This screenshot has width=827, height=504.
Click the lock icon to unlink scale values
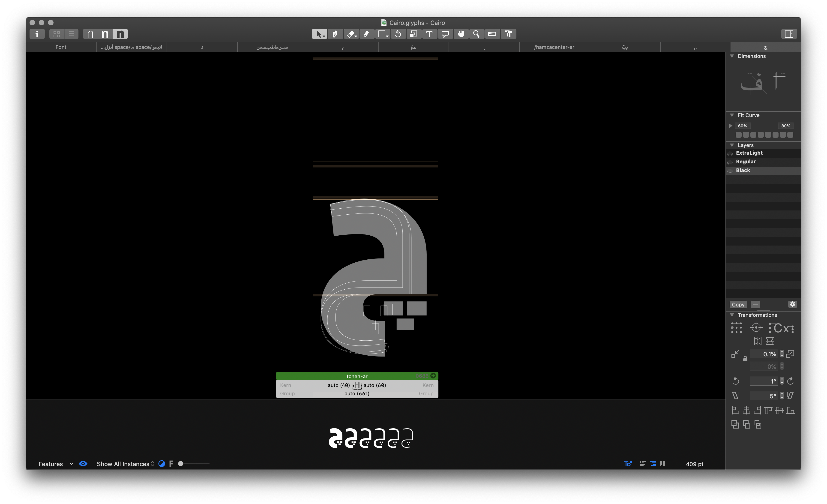tap(746, 359)
